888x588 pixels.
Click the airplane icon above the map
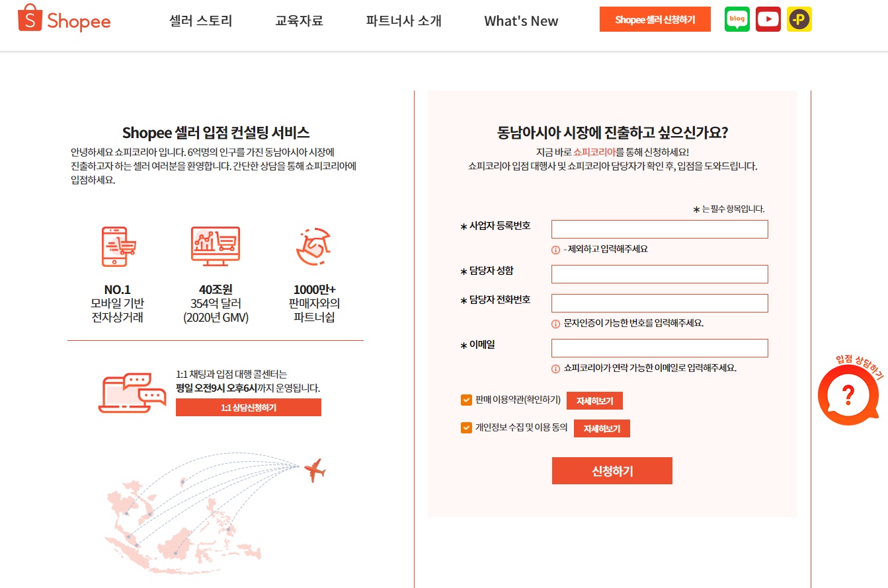[x=315, y=470]
